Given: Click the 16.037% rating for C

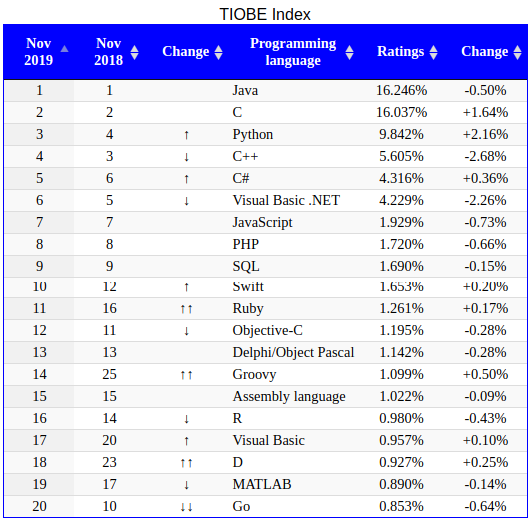Looking at the screenshot, I should (401, 112).
